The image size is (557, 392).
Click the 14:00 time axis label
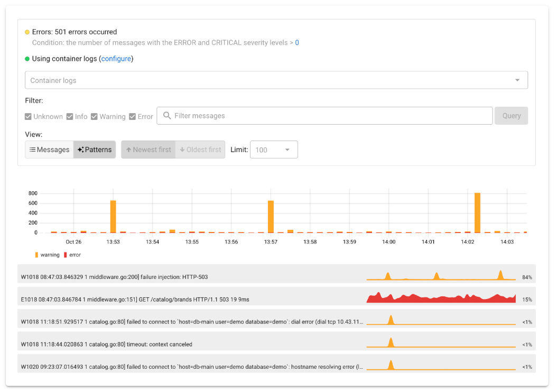click(388, 242)
